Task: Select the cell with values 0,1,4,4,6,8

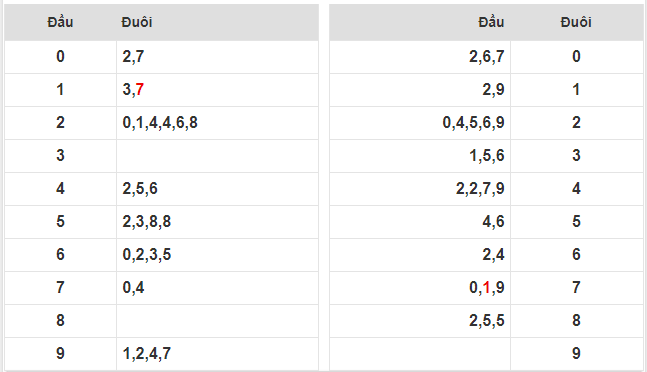Action: click(x=217, y=123)
